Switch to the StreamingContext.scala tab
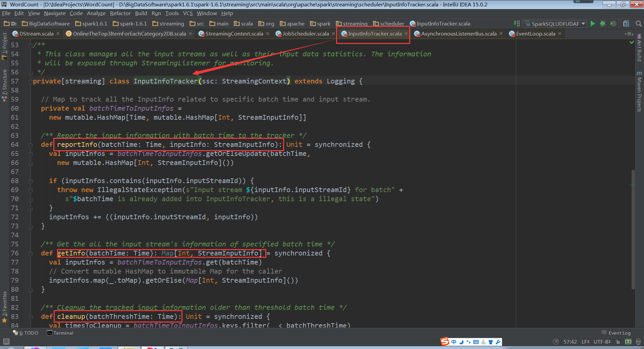The height and width of the screenshot is (349, 644). [x=234, y=34]
